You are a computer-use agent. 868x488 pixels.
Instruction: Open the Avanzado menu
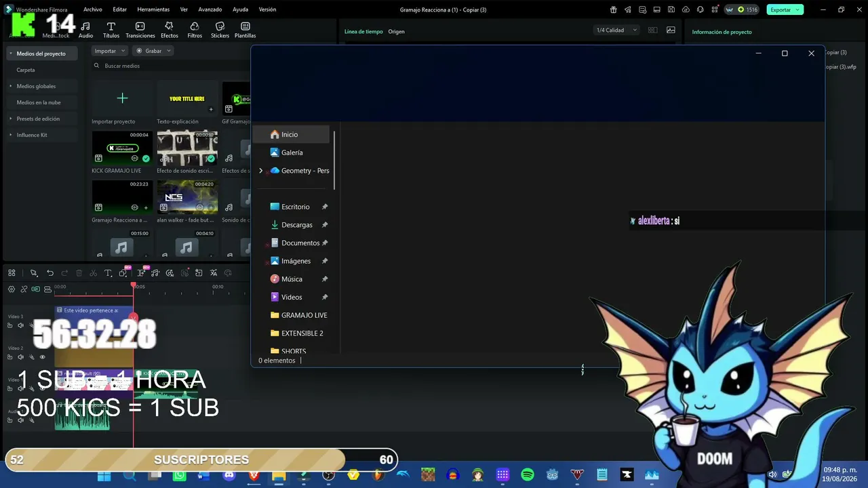(x=210, y=9)
